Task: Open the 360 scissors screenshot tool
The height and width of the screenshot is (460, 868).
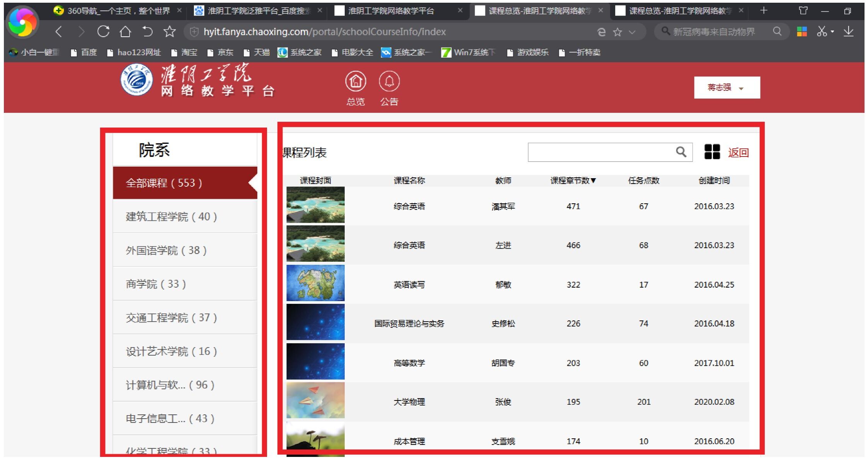Action: [x=822, y=32]
